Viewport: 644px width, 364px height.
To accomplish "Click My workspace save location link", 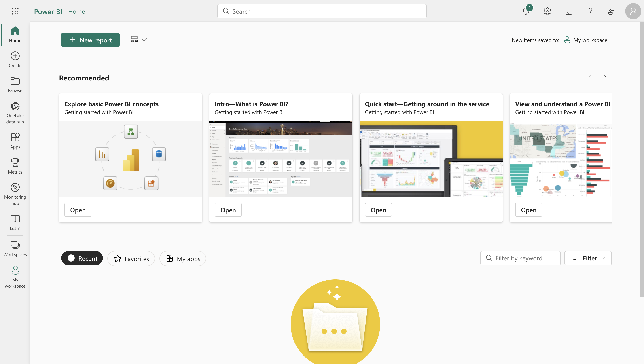I will (x=586, y=40).
